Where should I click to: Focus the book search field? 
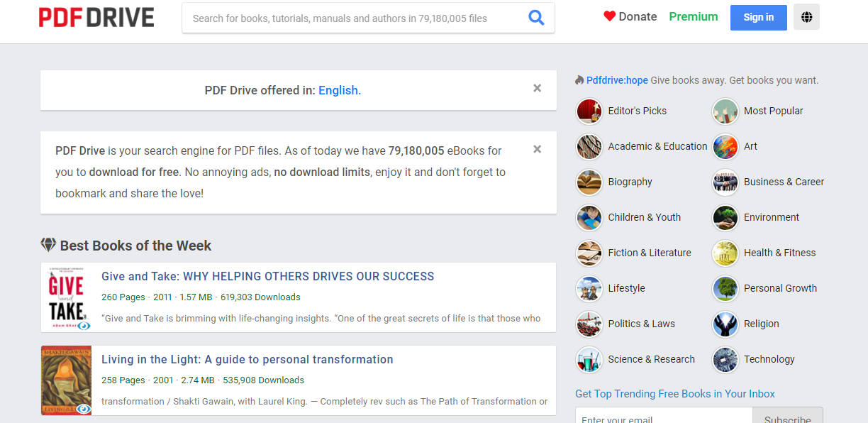[355, 18]
